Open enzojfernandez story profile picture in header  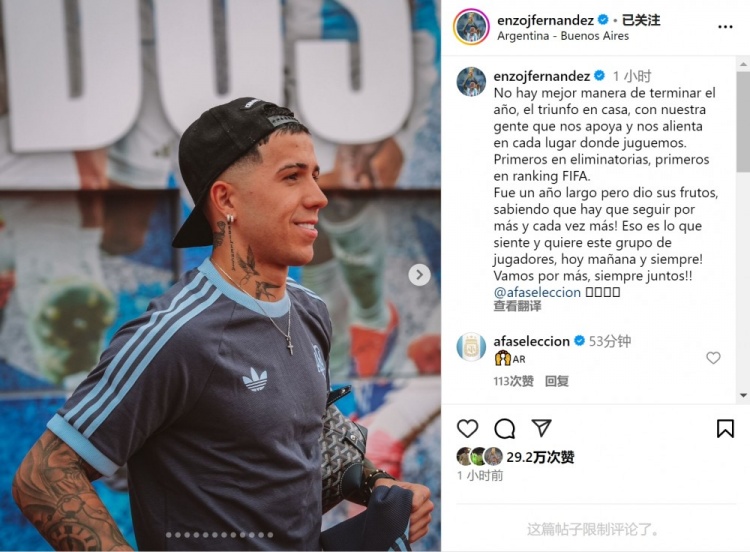(x=471, y=27)
